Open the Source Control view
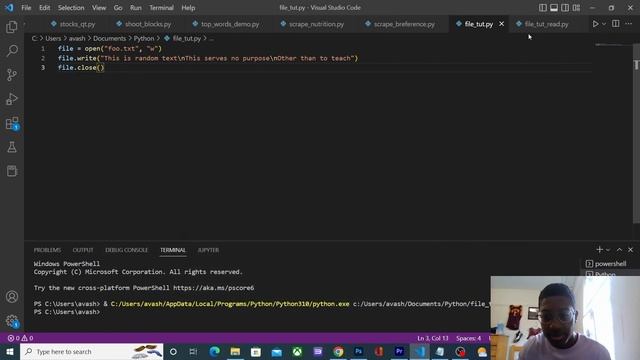 (12, 75)
